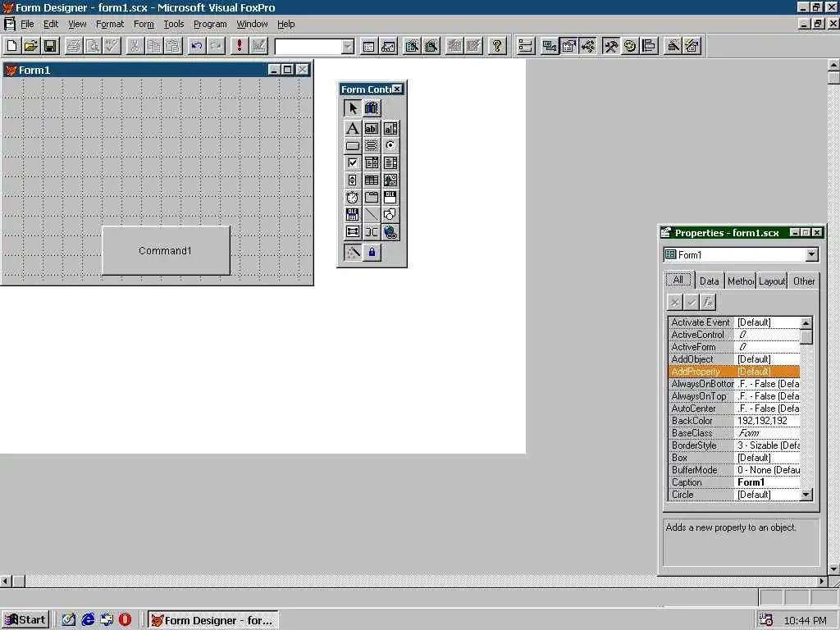This screenshot has height=630, width=840.
Task: Select the Combo Box control tool
Action: pos(372,163)
